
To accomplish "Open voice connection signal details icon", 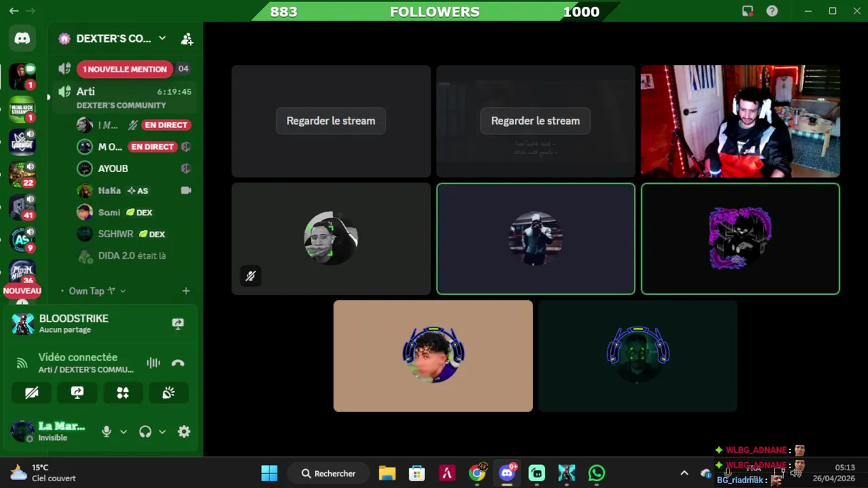I will click(22, 363).
